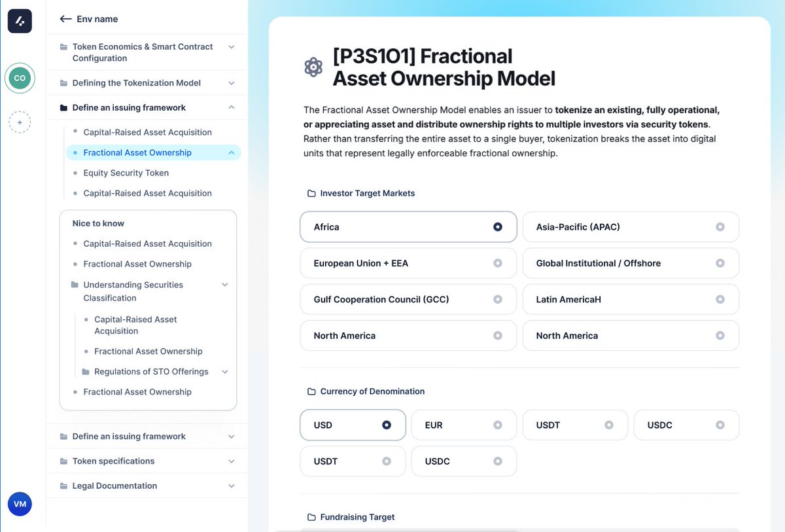785x532 pixels.
Task: Click the [P3S101] Fractional Asset Ownership Model title
Action: coord(444,67)
